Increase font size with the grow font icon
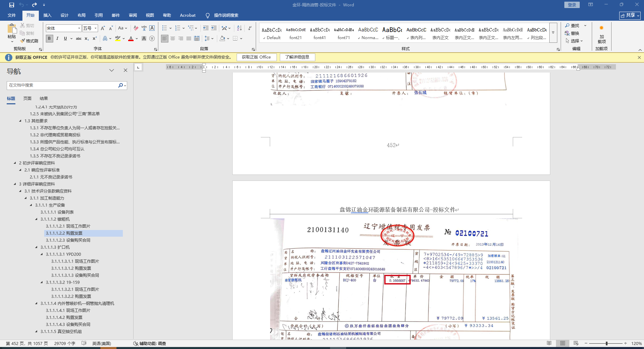 (x=103, y=28)
